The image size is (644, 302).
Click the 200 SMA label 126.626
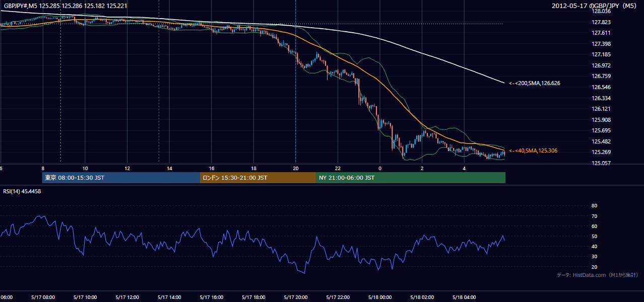(x=535, y=83)
